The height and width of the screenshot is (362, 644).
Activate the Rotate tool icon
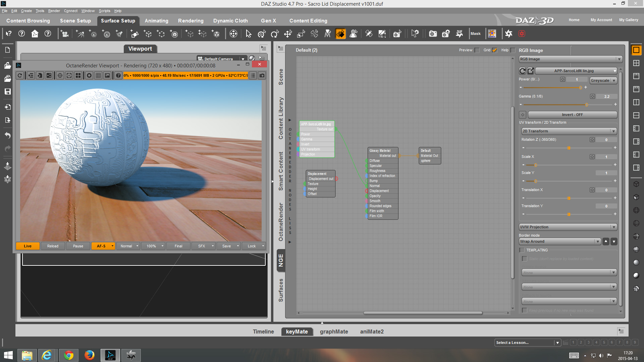click(x=275, y=34)
